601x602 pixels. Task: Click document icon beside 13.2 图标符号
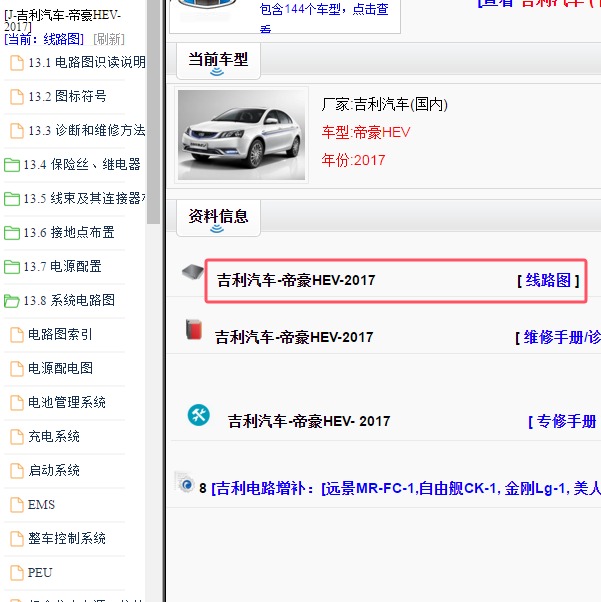pyautogui.click(x=17, y=97)
